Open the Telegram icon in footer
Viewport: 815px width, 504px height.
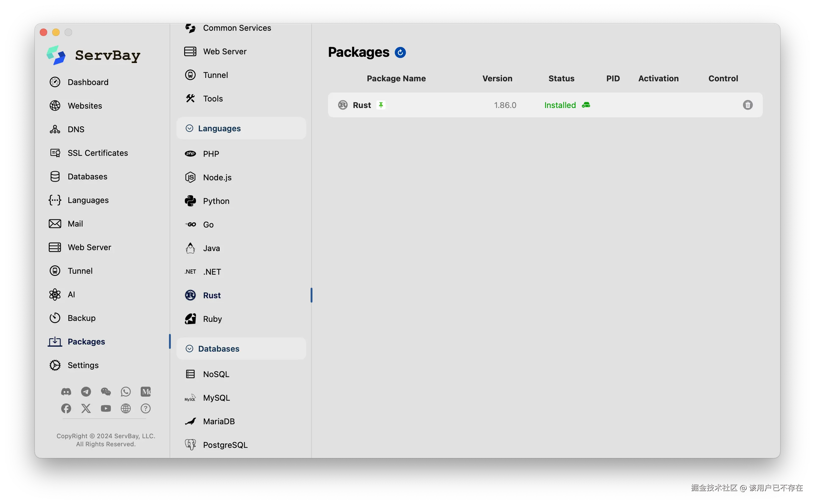tap(86, 392)
